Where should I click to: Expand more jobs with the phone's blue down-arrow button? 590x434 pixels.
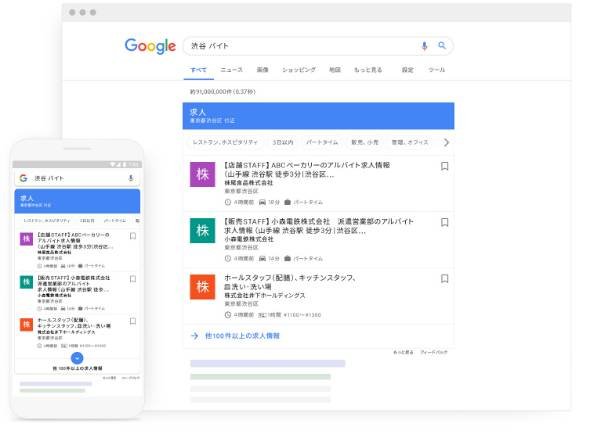click(77, 358)
